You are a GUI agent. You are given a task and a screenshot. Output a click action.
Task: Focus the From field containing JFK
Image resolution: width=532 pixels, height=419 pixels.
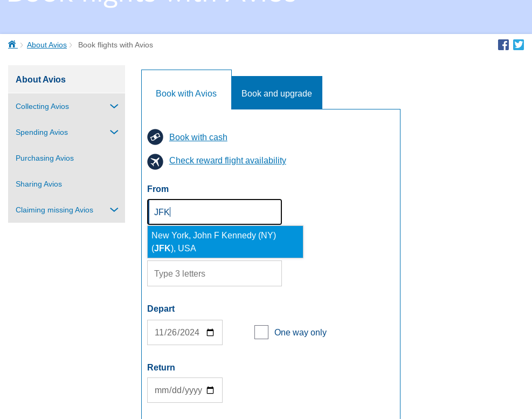(215, 212)
